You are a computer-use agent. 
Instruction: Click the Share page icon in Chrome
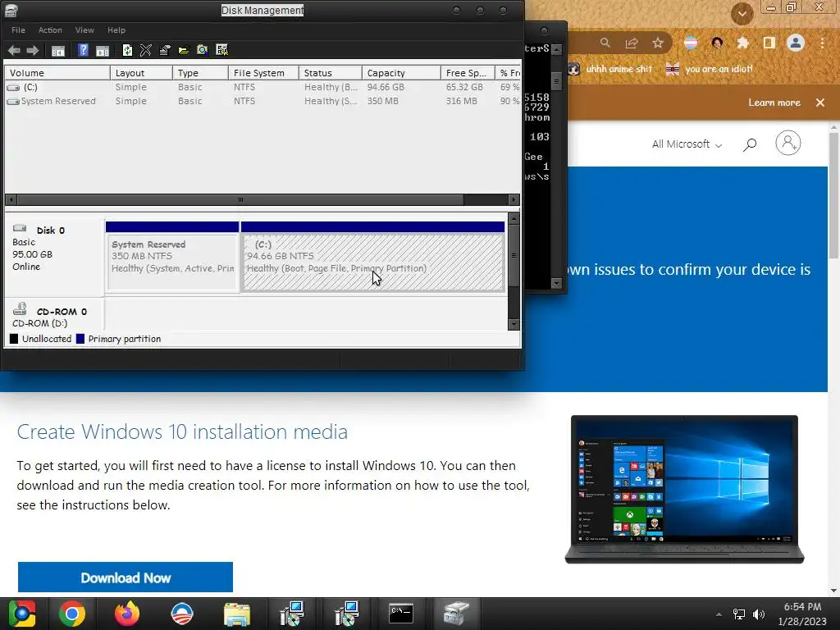[632, 43]
